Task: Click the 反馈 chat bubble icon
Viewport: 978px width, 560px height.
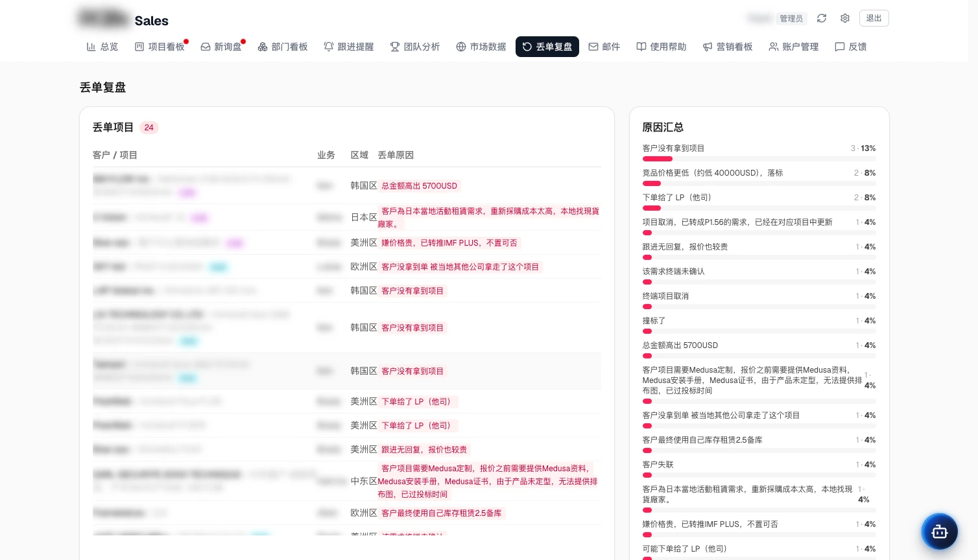Action: (x=840, y=47)
